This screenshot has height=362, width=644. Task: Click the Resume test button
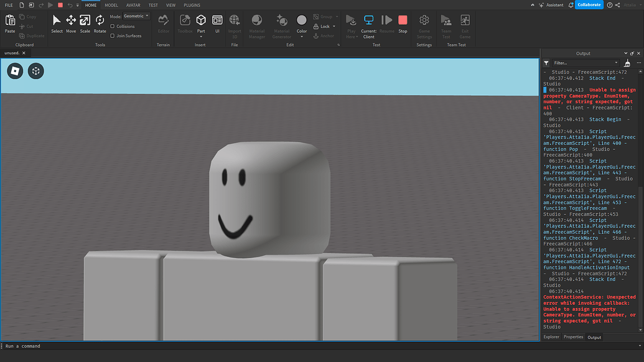point(386,24)
